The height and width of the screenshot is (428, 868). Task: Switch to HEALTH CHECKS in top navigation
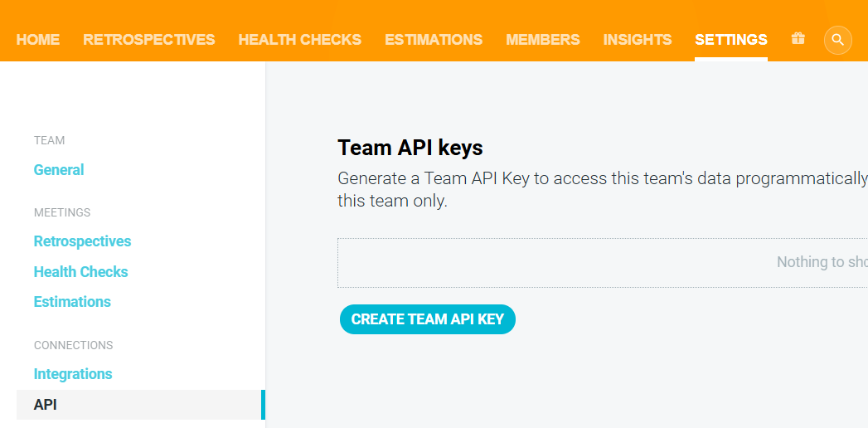click(300, 40)
